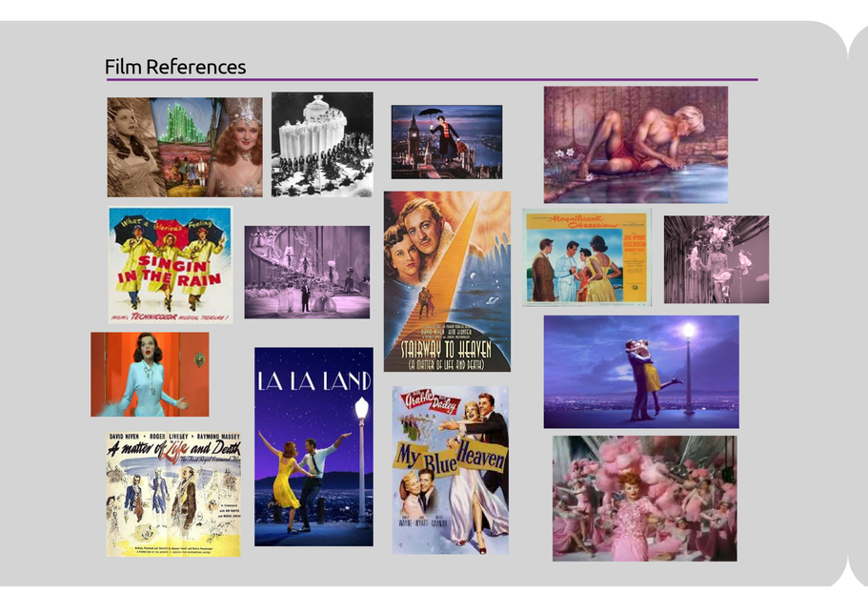This screenshot has width=868, height=613.
Task: Click the Film References heading
Action: pyautogui.click(x=175, y=67)
